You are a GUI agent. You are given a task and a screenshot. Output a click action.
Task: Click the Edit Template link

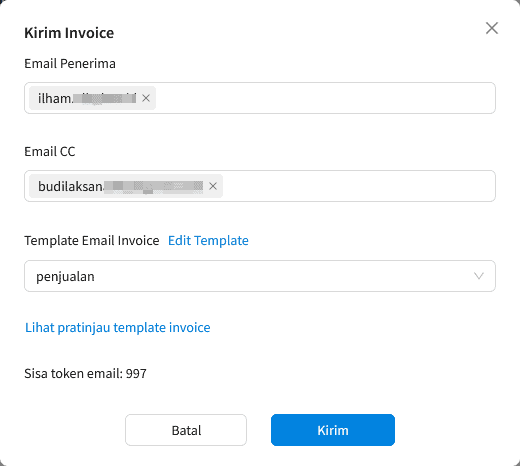point(208,240)
